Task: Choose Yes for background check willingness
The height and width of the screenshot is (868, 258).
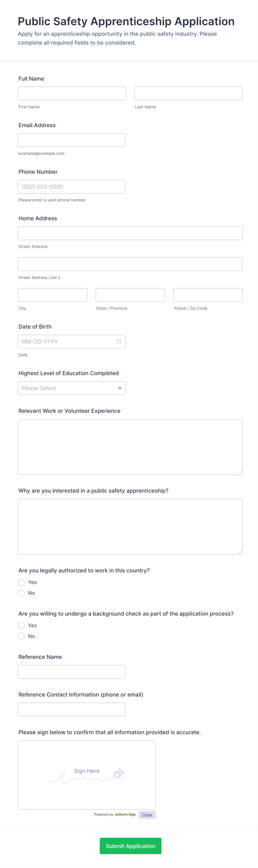Action: [x=21, y=625]
